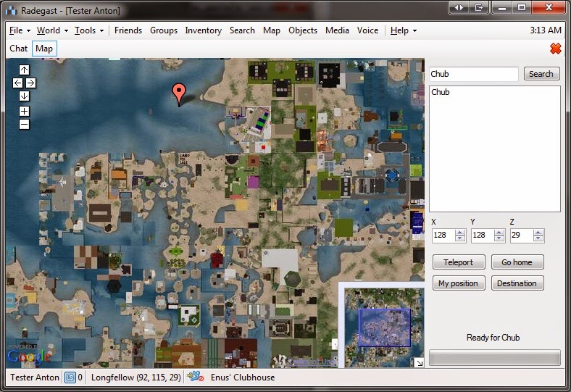This screenshot has height=392, width=571.
Task: Zoom out the map with the minus
Action: (24, 124)
